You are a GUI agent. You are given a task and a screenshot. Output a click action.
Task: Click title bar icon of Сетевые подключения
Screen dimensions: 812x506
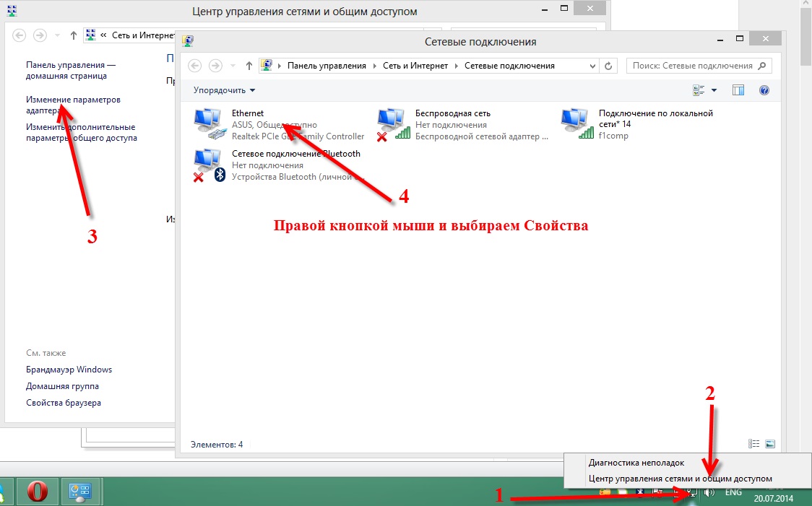187,41
